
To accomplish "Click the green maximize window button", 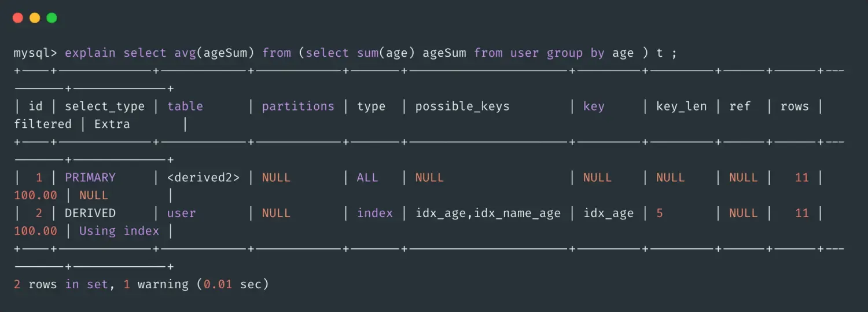I will [52, 18].
